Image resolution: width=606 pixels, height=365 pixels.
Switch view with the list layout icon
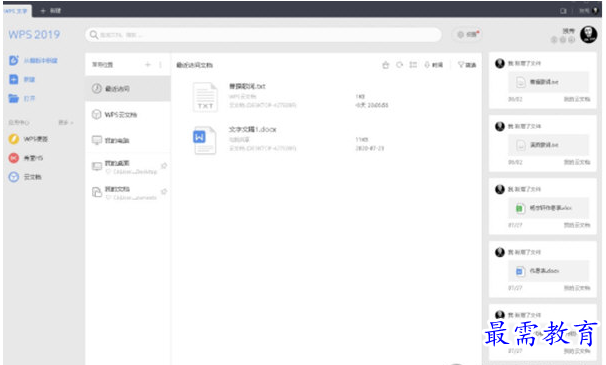coord(413,65)
